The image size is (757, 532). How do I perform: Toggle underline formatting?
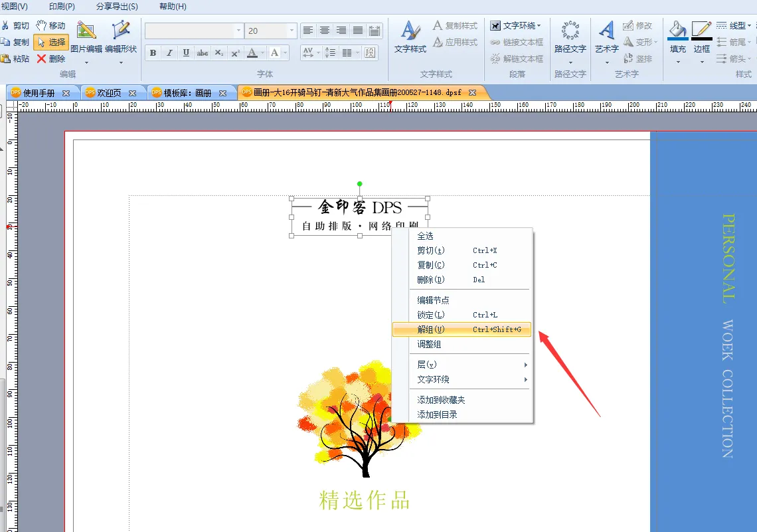click(186, 52)
